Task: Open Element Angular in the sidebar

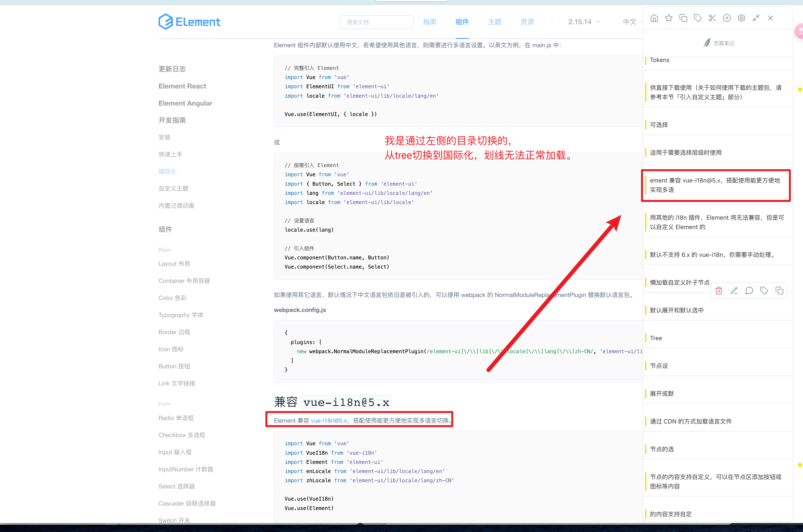Action: [x=185, y=103]
